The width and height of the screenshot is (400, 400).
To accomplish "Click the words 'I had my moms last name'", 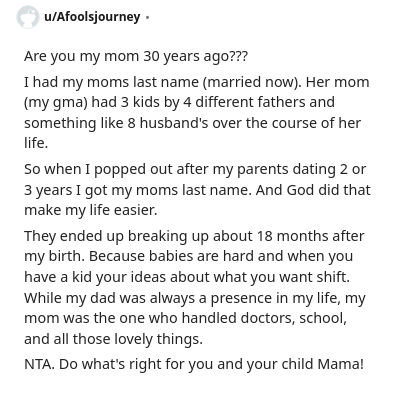I will [111, 82].
